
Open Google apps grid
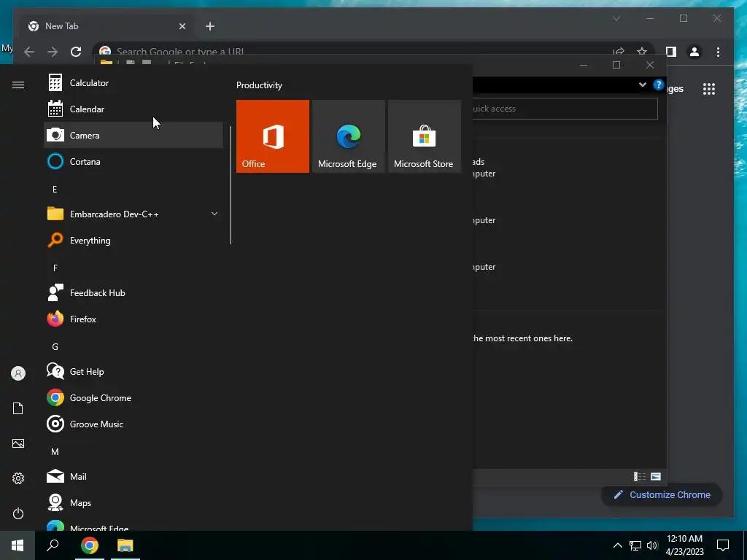(x=709, y=88)
